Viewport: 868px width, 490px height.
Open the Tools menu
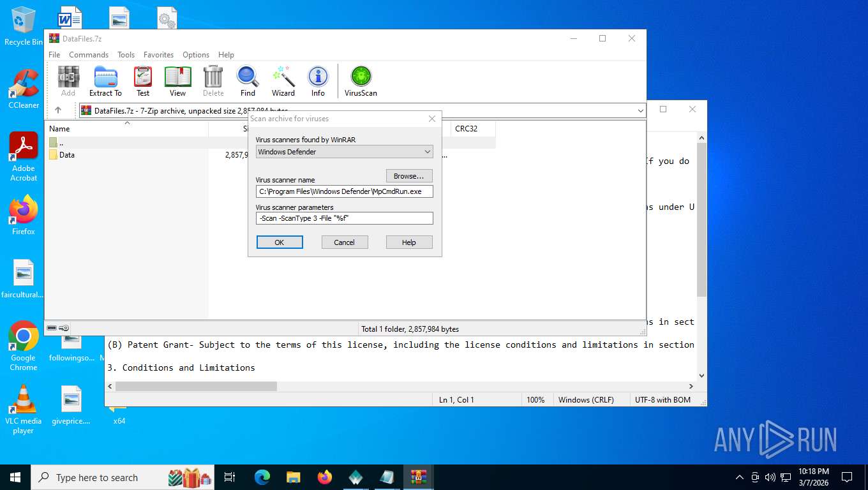coord(126,55)
